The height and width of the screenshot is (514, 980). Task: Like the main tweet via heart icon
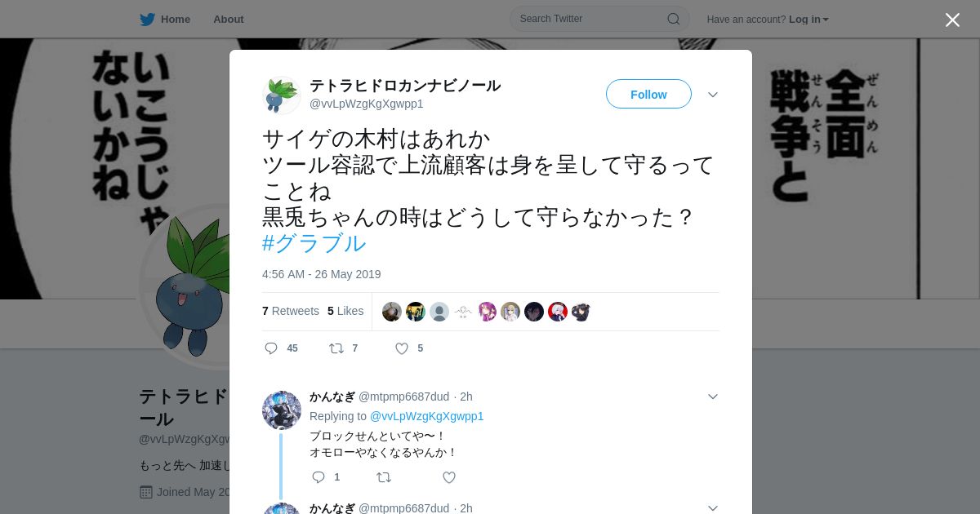(x=402, y=348)
